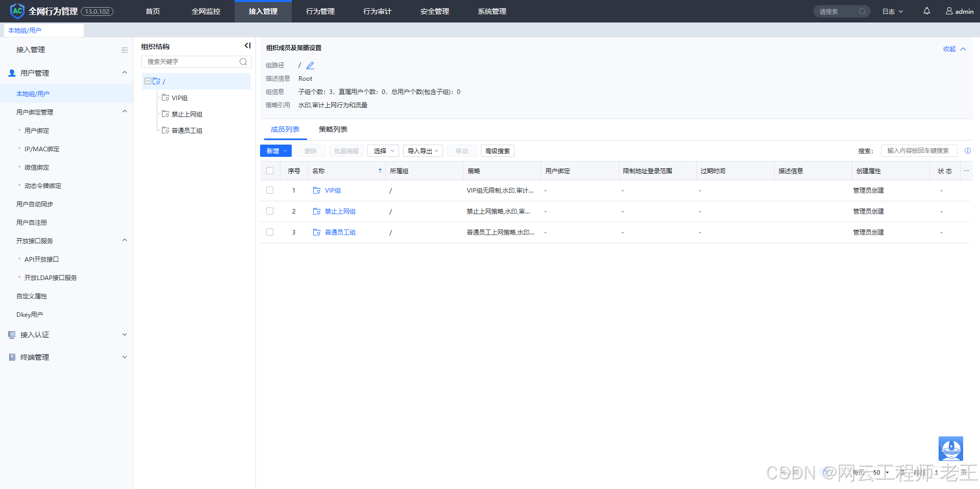
Task: Click folder icon in 普通员工组 table row
Action: [317, 232]
